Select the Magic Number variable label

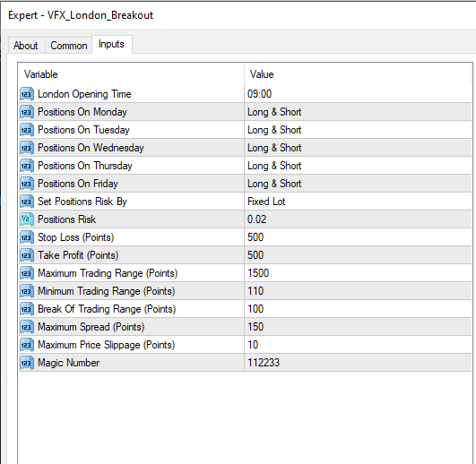69,363
